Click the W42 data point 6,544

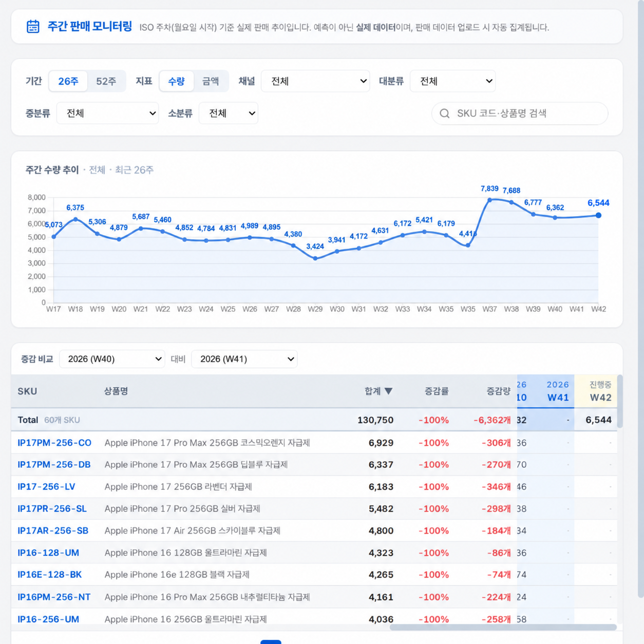pos(598,215)
